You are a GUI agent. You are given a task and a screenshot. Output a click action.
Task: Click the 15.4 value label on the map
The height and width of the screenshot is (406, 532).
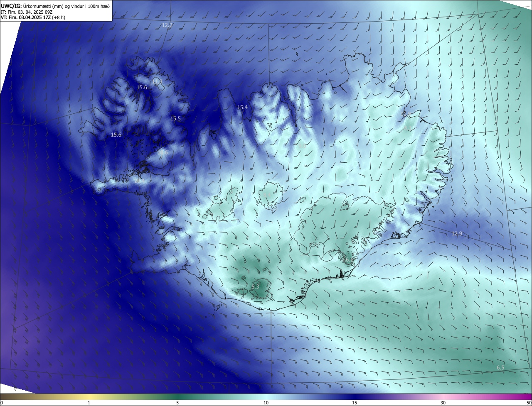coord(242,107)
